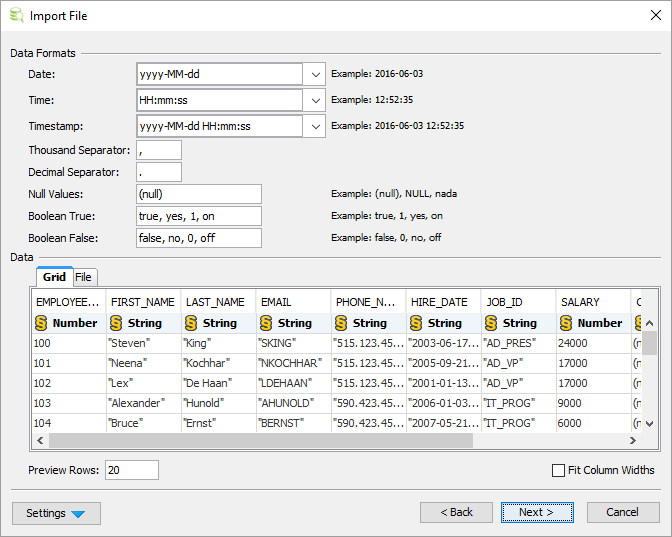Click the Boolean False field
Screen dimensions: 672x537
point(199,238)
